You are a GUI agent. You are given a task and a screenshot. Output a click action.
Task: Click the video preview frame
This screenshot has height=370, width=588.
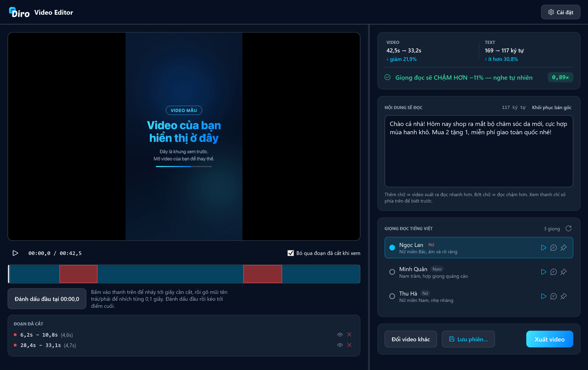pyautogui.click(x=184, y=136)
